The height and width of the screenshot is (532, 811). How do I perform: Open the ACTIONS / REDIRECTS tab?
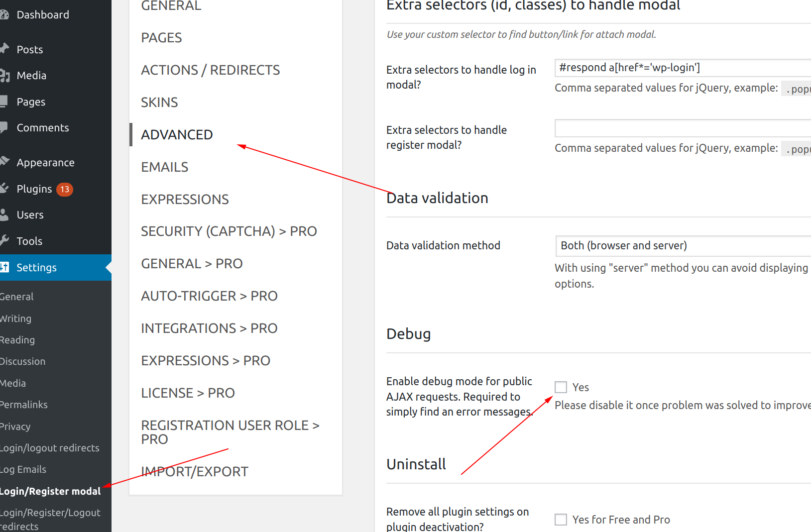pos(210,70)
